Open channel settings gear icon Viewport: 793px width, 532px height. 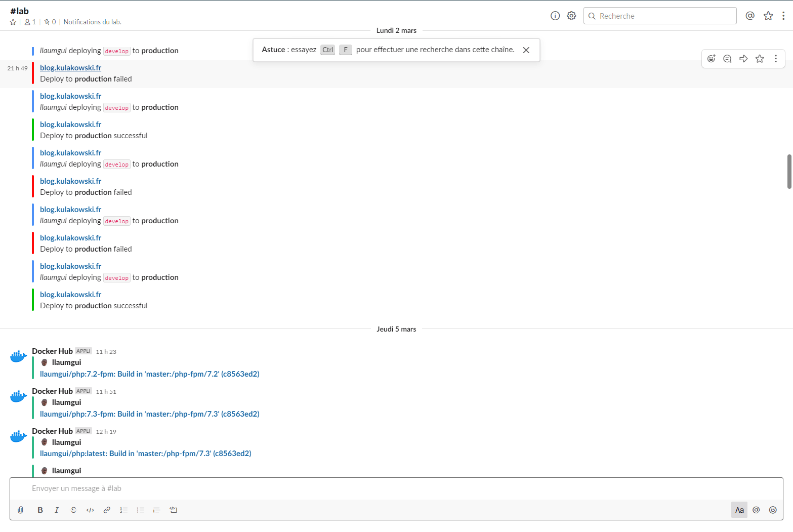[571, 16]
